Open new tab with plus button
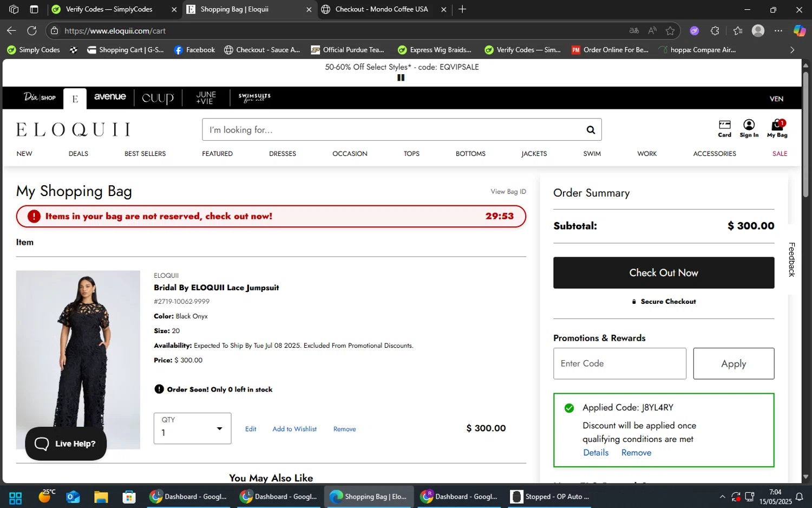Image resolution: width=812 pixels, height=508 pixels. point(462,9)
